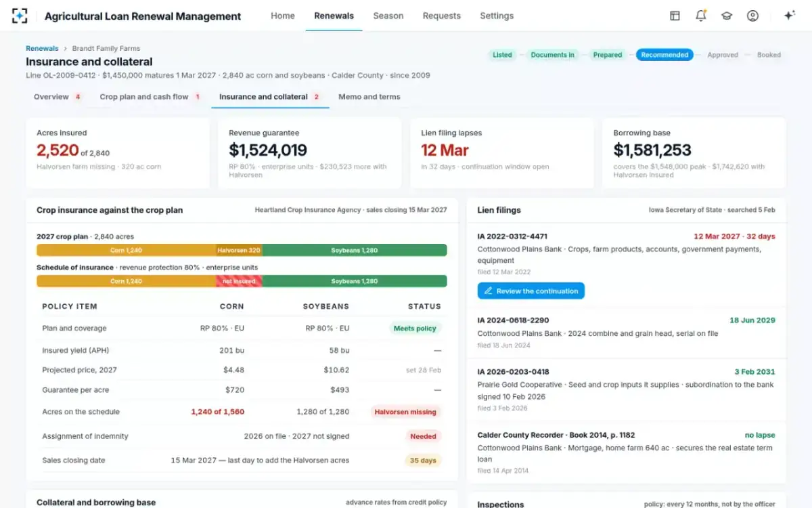Click the Documents in stage pill

(x=552, y=55)
